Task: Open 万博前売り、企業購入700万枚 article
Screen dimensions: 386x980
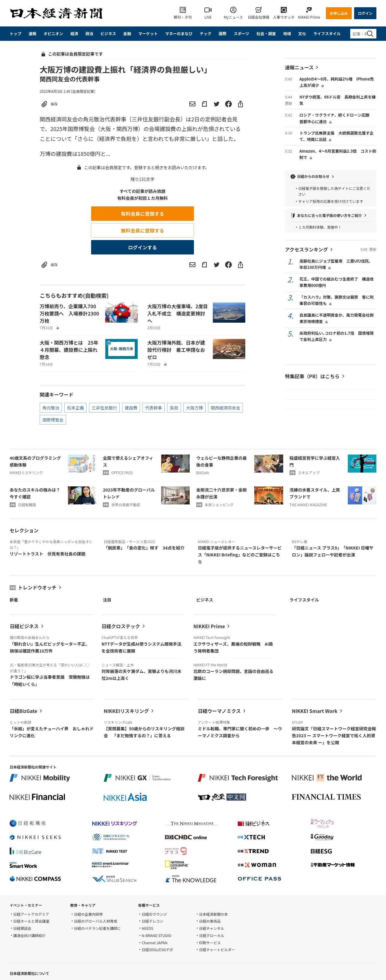Action: [69, 313]
